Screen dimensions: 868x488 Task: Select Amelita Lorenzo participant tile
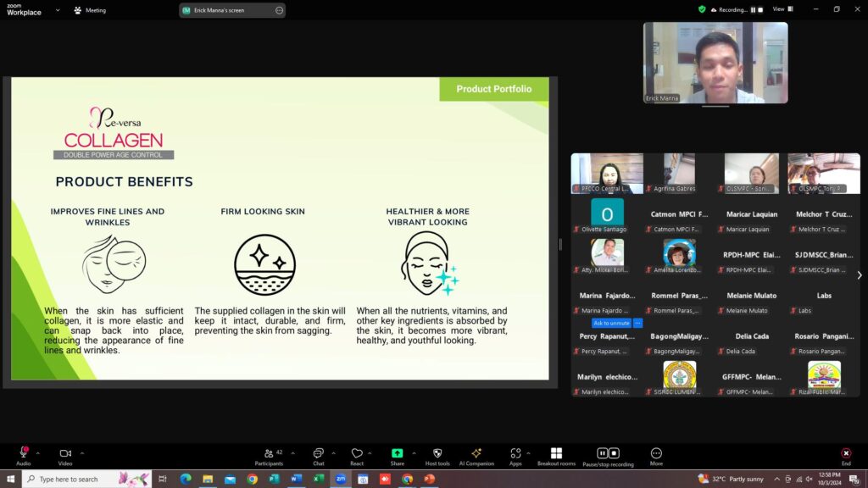[x=679, y=255]
